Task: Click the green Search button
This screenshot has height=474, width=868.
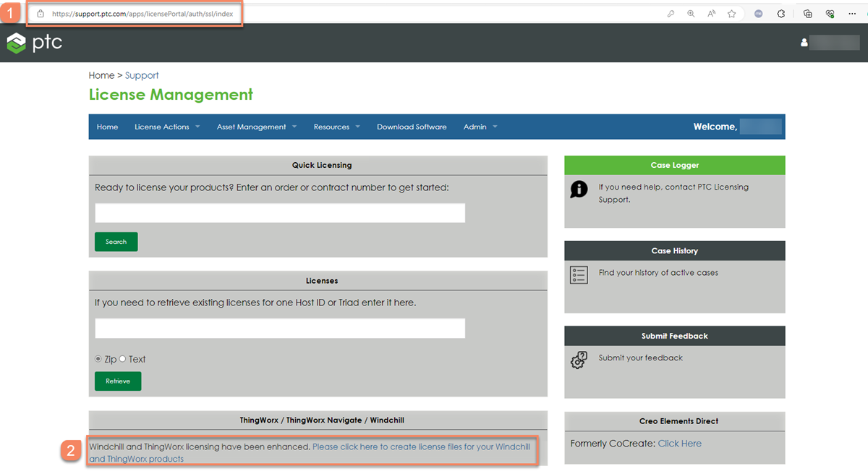Action: 116,241
